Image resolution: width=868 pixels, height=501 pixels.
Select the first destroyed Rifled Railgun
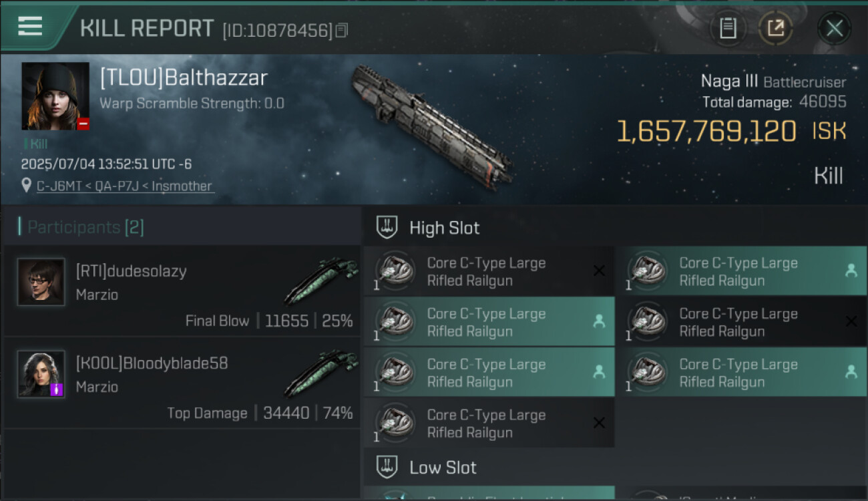pyautogui.click(x=488, y=271)
